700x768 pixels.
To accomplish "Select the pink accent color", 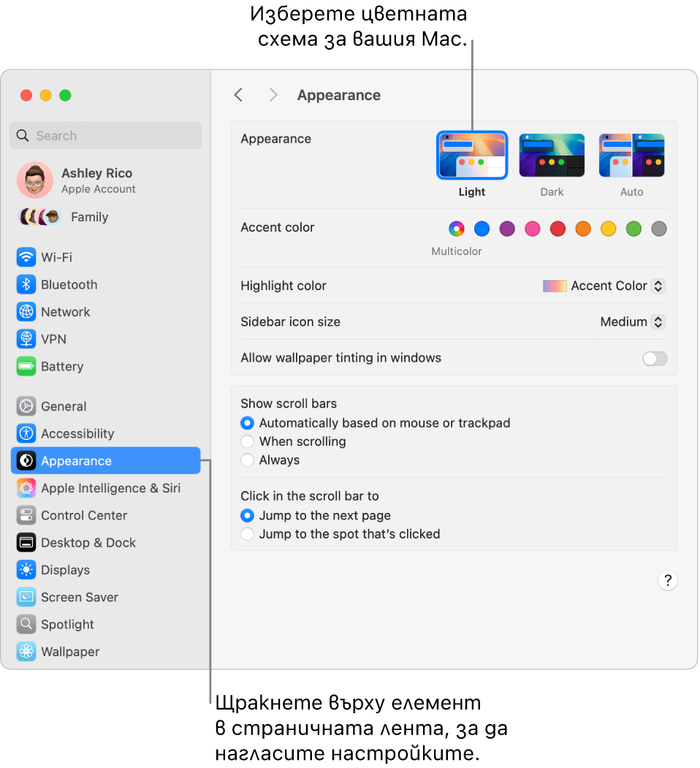I will pos(532,229).
